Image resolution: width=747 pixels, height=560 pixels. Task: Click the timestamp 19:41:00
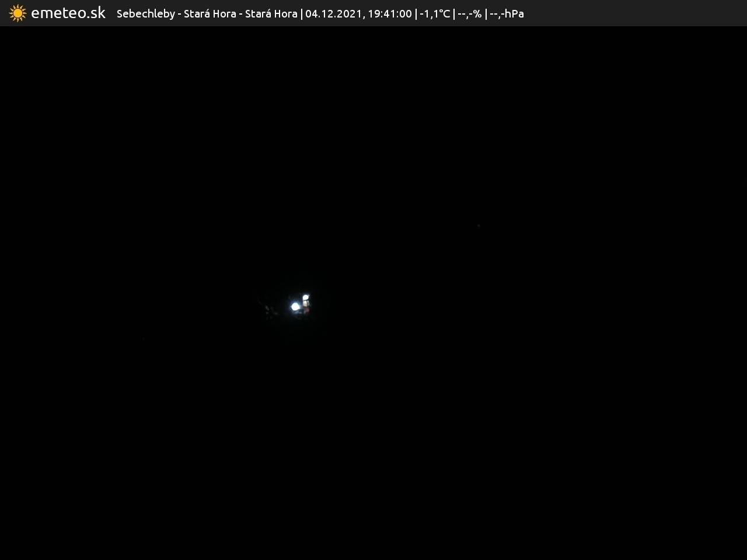coord(390,13)
